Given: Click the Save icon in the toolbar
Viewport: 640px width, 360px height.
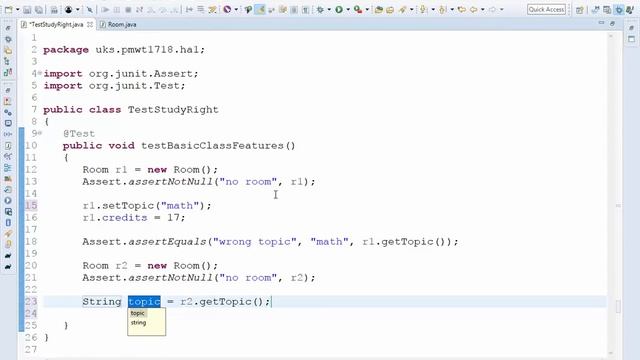Looking at the screenshot, I should click(27, 9).
